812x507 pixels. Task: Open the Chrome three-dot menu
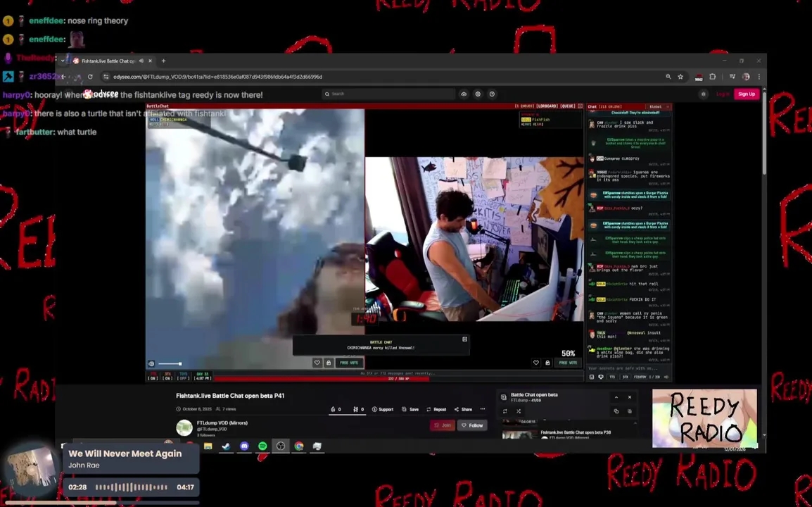click(759, 77)
